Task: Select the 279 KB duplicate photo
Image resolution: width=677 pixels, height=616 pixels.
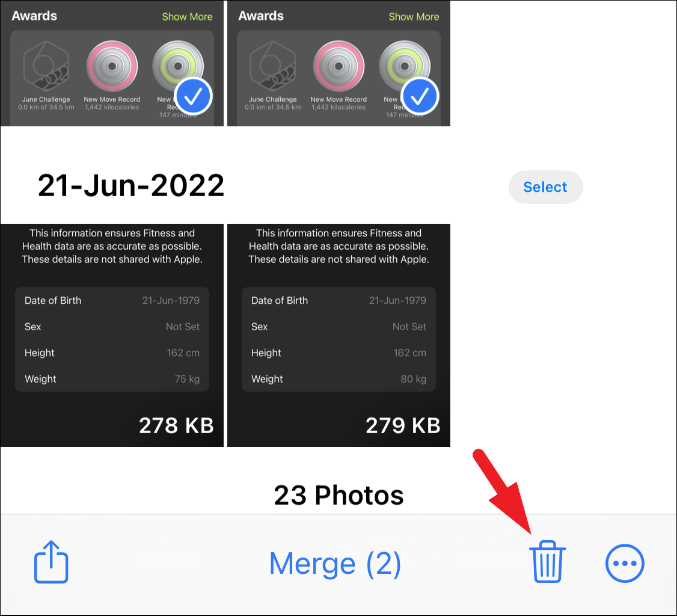Action: click(x=338, y=335)
